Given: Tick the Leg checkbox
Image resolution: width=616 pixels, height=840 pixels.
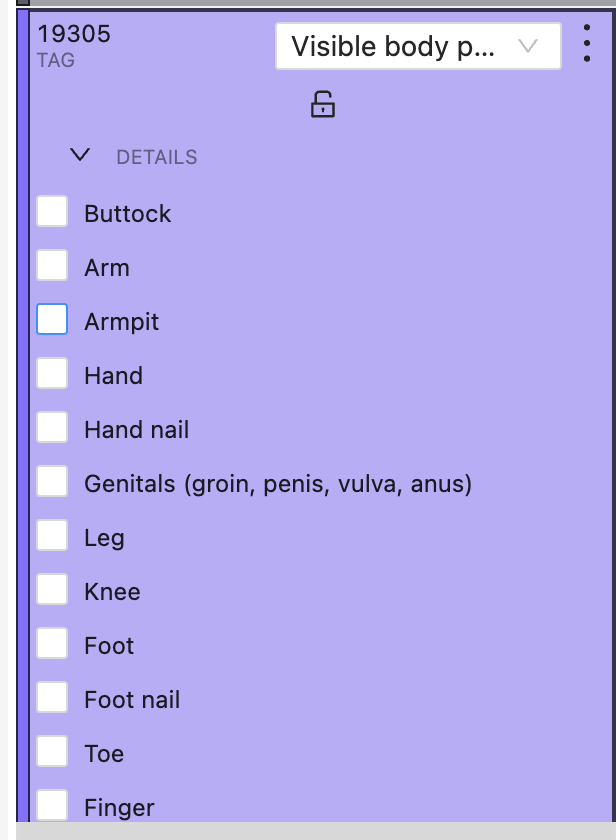Looking at the screenshot, I should pyautogui.click(x=52, y=536).
